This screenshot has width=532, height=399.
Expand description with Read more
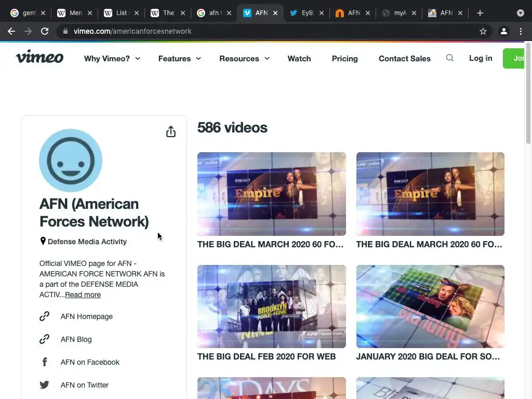[x=83, y=295]
